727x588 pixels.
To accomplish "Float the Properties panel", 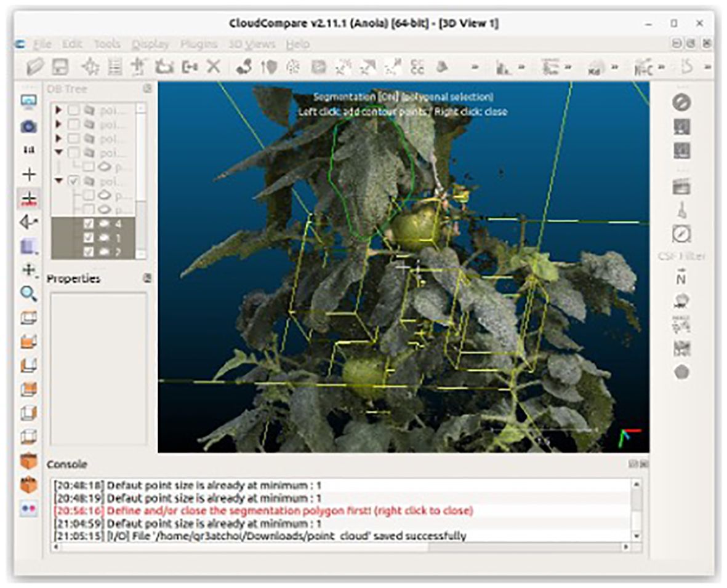I will click(147, 278).
